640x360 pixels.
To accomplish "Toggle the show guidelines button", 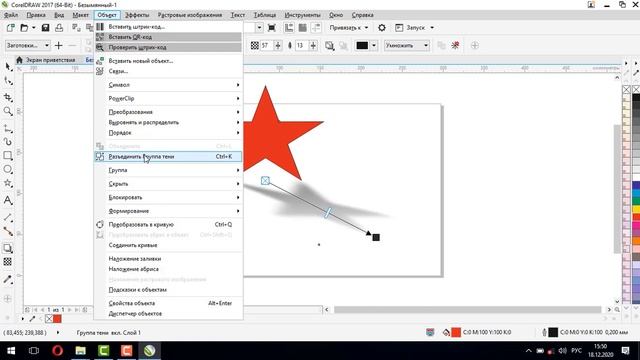I will pyautogui.click(x=316, y=28).
